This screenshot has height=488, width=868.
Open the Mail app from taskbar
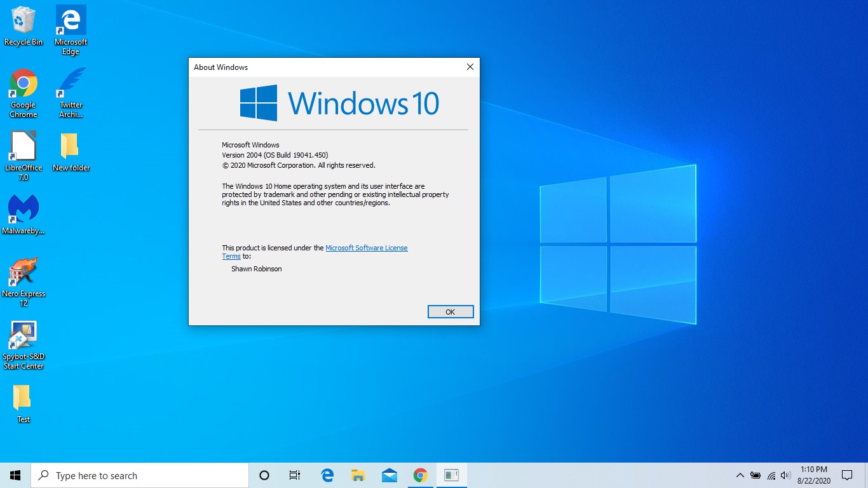tap(390, 475)
